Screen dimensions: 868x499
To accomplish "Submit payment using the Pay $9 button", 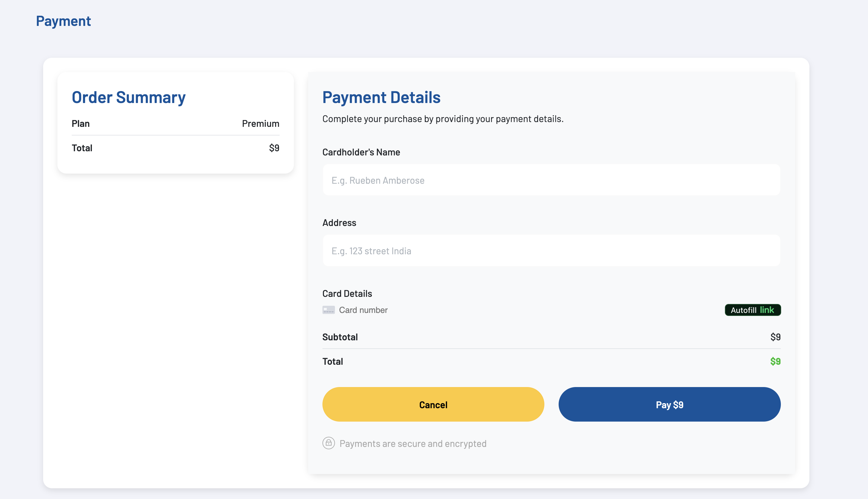I will pos(669,404).
